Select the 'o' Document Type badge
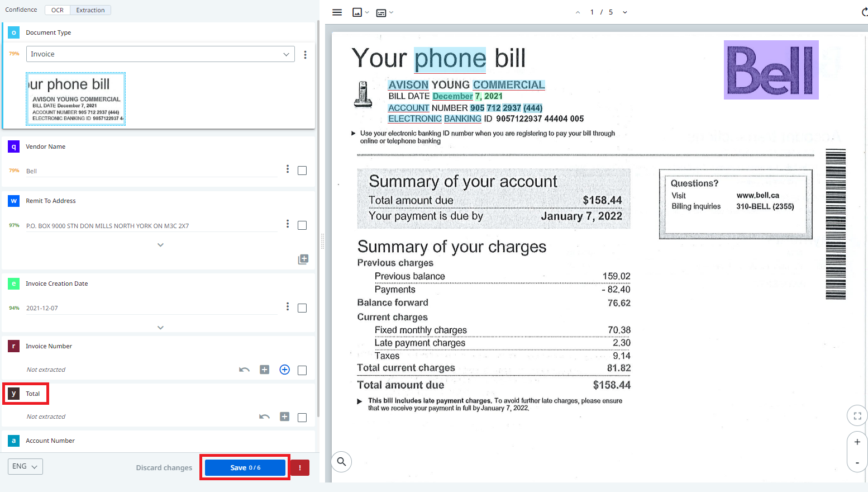Screen dimensions: 868x492 (x=14, y=32)
